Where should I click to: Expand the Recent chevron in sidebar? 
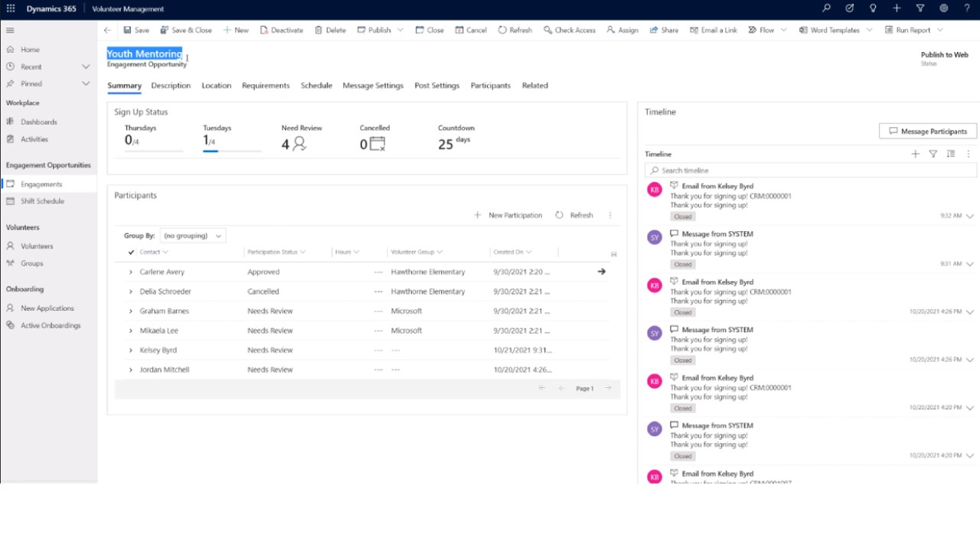click(86, 67)
